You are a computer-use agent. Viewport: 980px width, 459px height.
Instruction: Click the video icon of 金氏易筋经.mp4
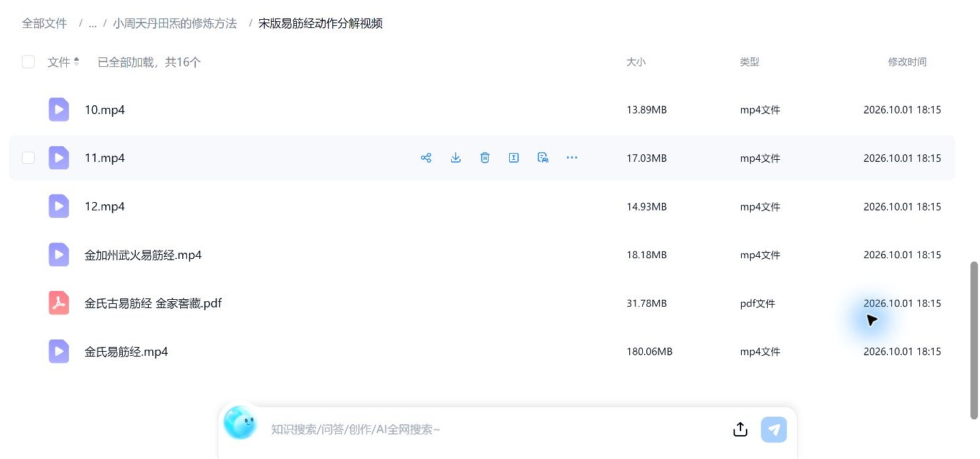(x=59, y=352)
